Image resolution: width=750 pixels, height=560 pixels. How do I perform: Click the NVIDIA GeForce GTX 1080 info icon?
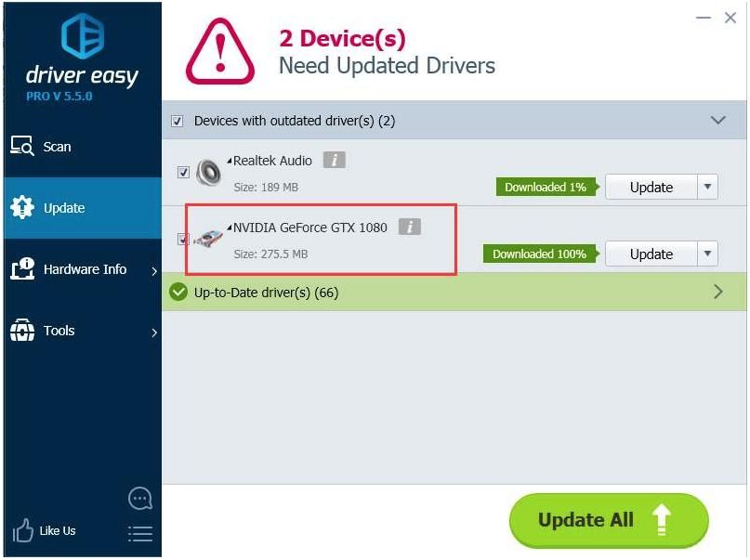(x=410, y=227)
